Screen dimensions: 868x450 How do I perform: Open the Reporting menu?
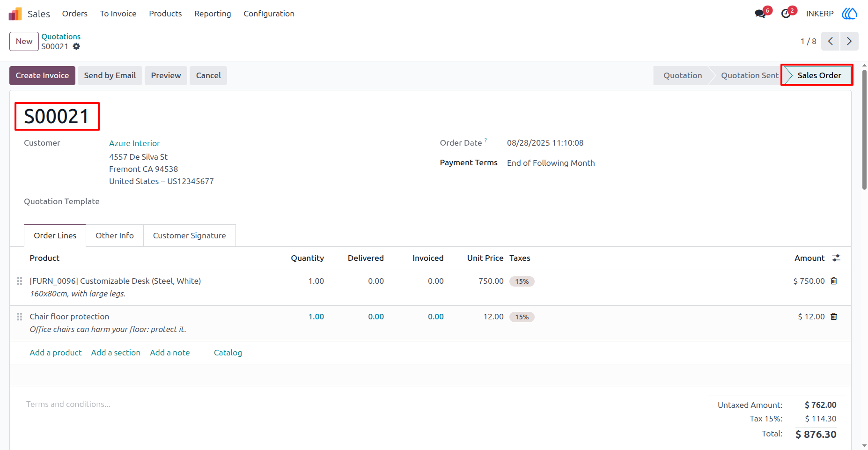[213, 14]
